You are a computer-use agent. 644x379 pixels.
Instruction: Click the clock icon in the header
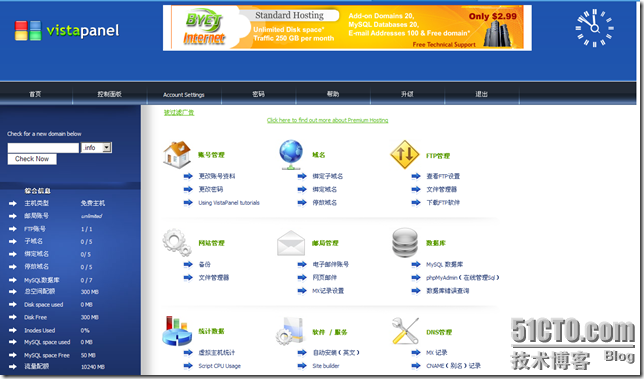coord(594,28)
